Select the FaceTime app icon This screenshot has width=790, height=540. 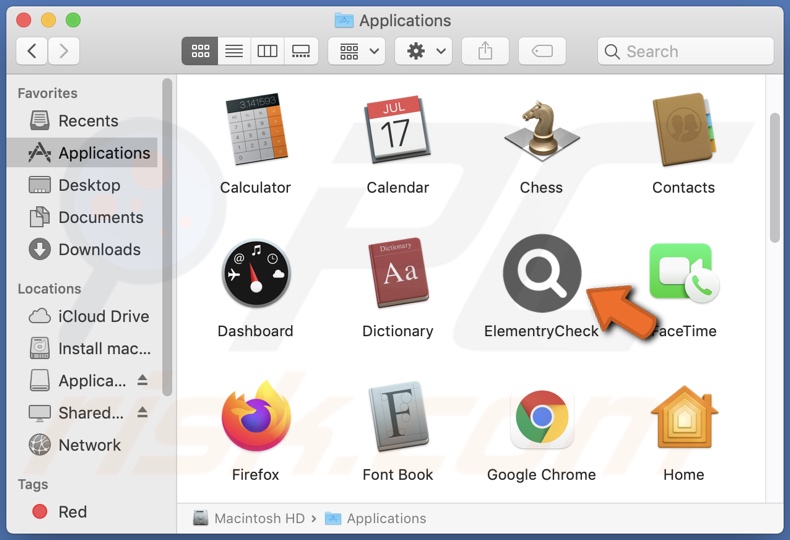point(684,273)
